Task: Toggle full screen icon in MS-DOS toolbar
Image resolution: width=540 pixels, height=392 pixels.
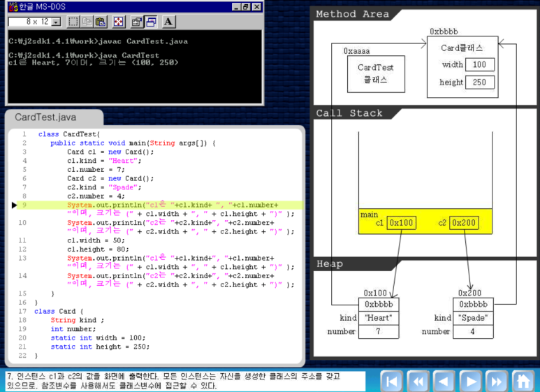Action: 119,22
